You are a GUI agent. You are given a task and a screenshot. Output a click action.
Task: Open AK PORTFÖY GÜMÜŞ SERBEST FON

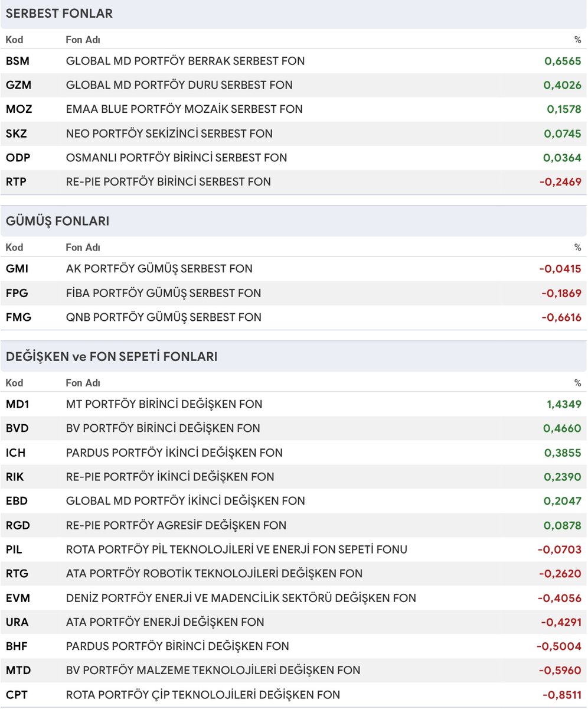point(159,269)
